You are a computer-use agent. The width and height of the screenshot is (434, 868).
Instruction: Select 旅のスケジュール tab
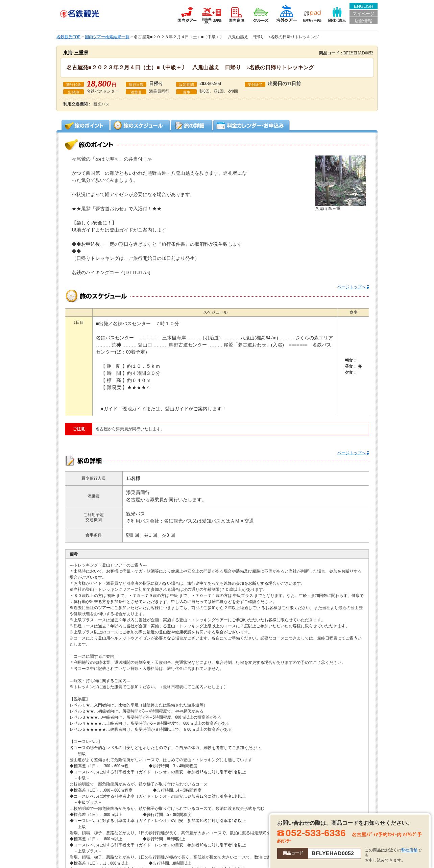pos(140,125)
